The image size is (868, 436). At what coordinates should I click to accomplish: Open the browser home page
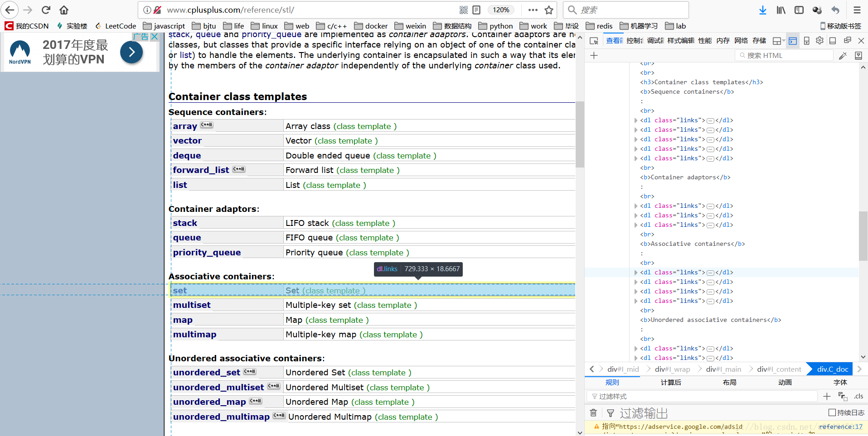tap(64, 10)
